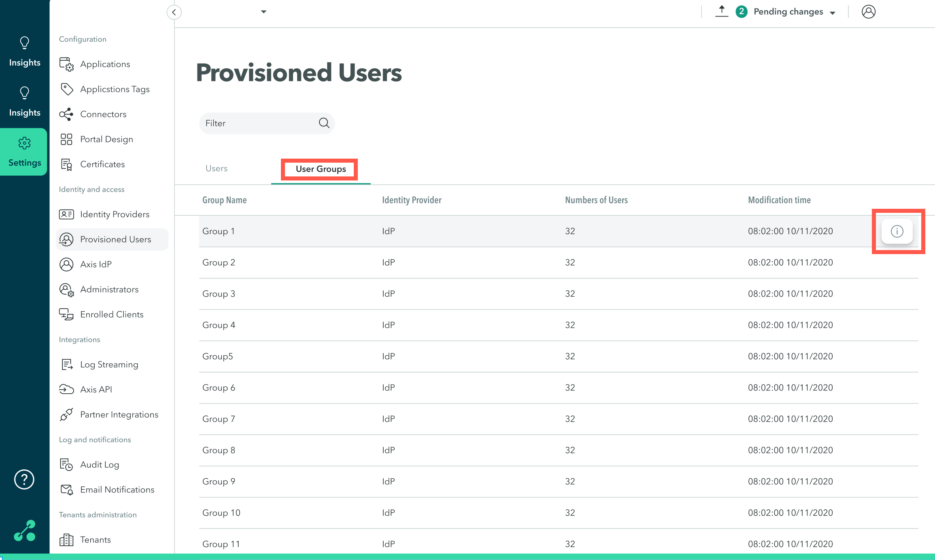This screenshot has height=560, width=935.
Task: Open Enrolled Clients page
Action: point(112,314)
